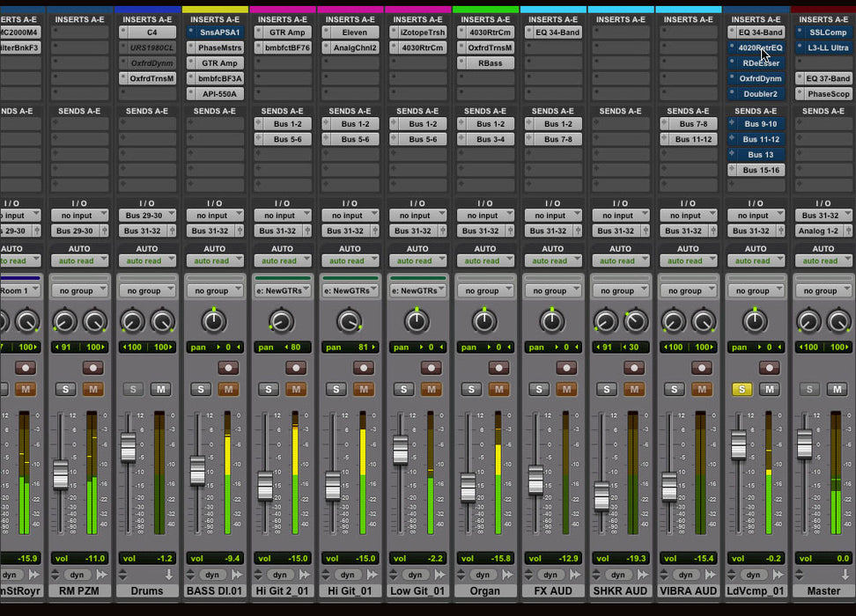
Task: Open the C4 insert on Drums
Action: (147, 33)
